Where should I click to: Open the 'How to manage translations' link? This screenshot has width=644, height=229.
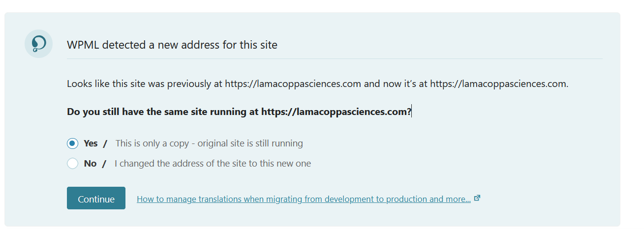click(304, 199)
